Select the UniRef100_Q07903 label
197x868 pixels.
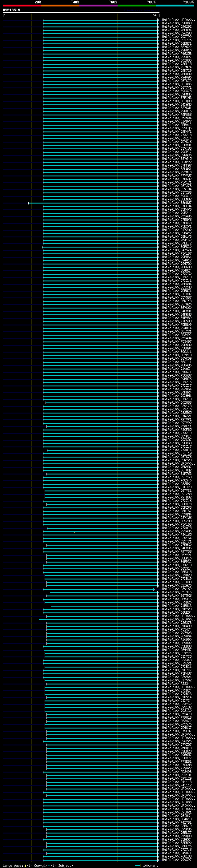tap(177, 633)
